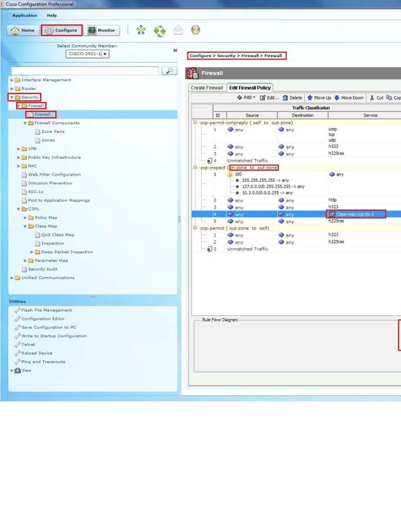
Task: Expand the Interface Management folder
Action: pos(12,80)
